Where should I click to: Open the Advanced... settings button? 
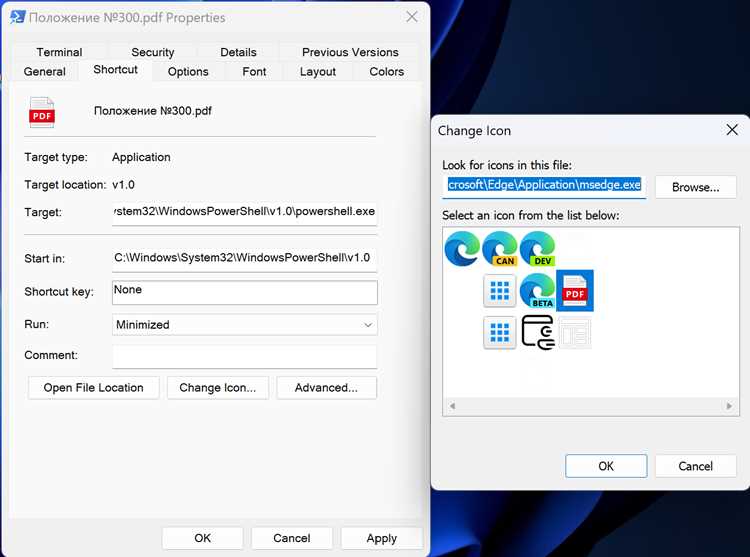(326, 388)
